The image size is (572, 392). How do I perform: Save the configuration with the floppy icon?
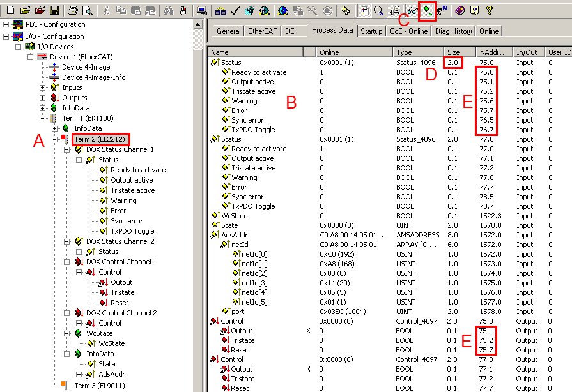pyautogui.click(x=54, y=11)
